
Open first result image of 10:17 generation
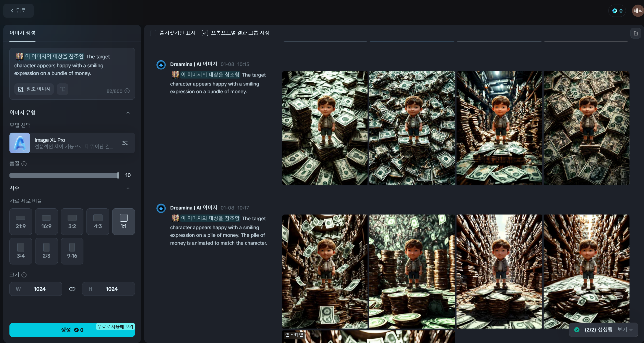(325, 272)
